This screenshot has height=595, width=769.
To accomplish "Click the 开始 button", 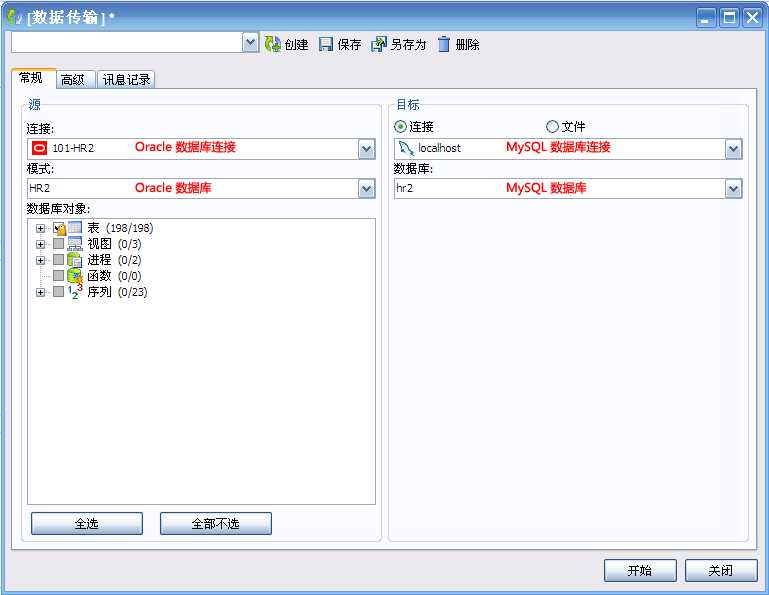I will click(640, 570).
